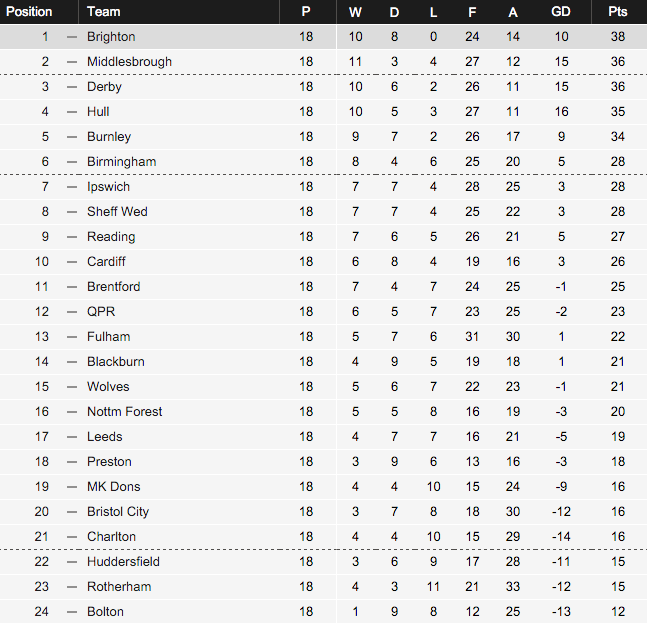Viewport: 647px width, 623px height.
Task: Click the dash movement icon beside Middlesbrough
Action: tap(72, 62)
